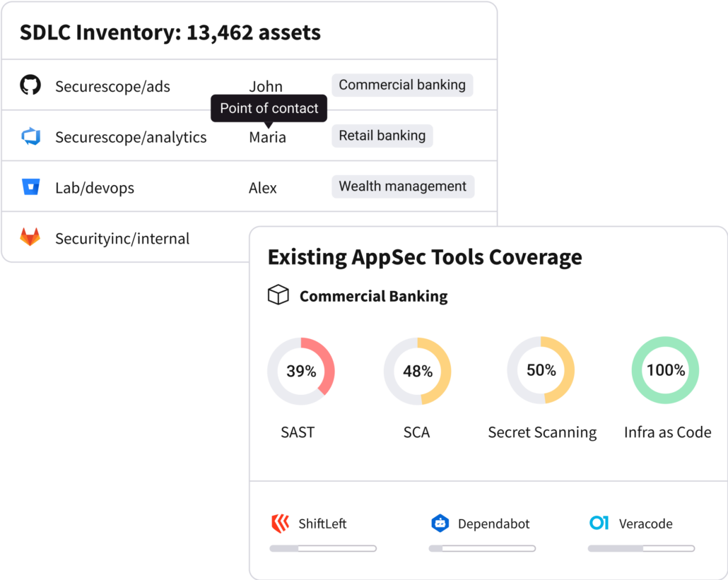Viewport: 728px width, 580px height.
Task: Click the GitHub icon beside Securescope/ads
Action: pyautogui.click(x=30, y=85)
